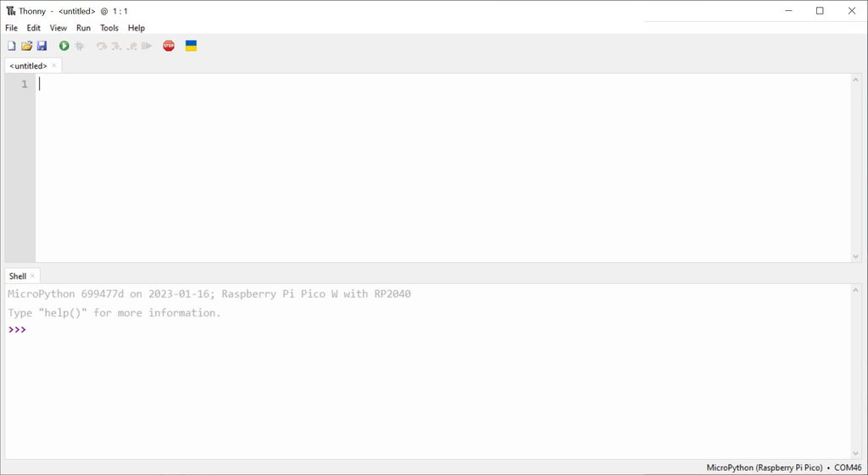Run current script with the green play button

tap(64, 46)
